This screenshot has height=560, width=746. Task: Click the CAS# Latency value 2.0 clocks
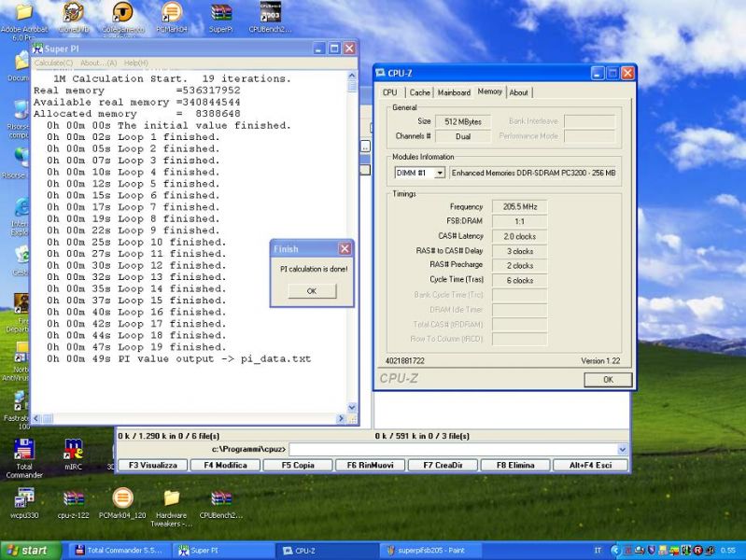519,236
